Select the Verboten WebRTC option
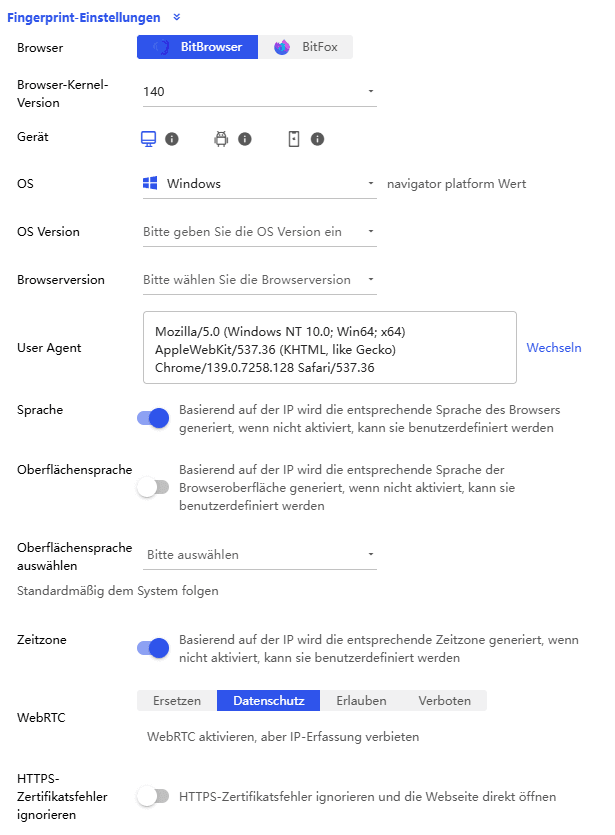This screenshot has height=835, width=615. click(444, 700)
